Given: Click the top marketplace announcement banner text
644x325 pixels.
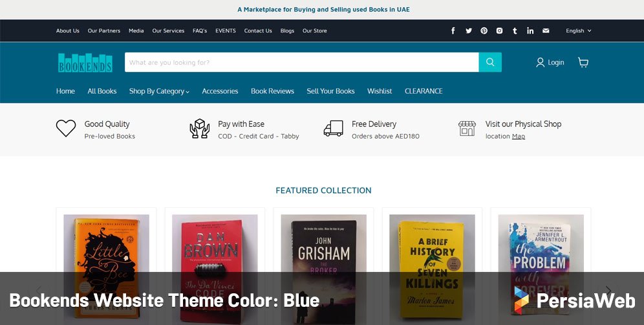Looking at the screenshot, I should 324,10.
